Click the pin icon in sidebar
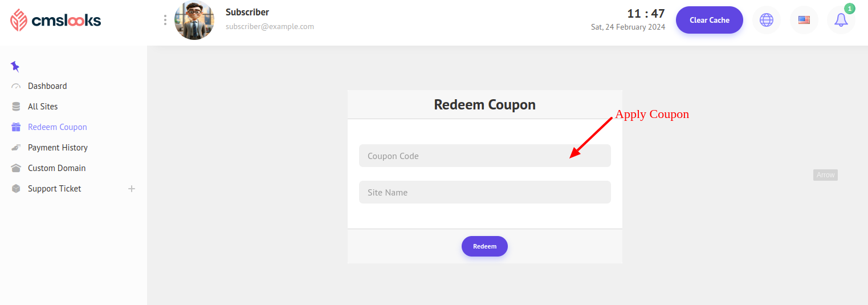The height and width of the screenshot is (305, 868). (15, 67)
